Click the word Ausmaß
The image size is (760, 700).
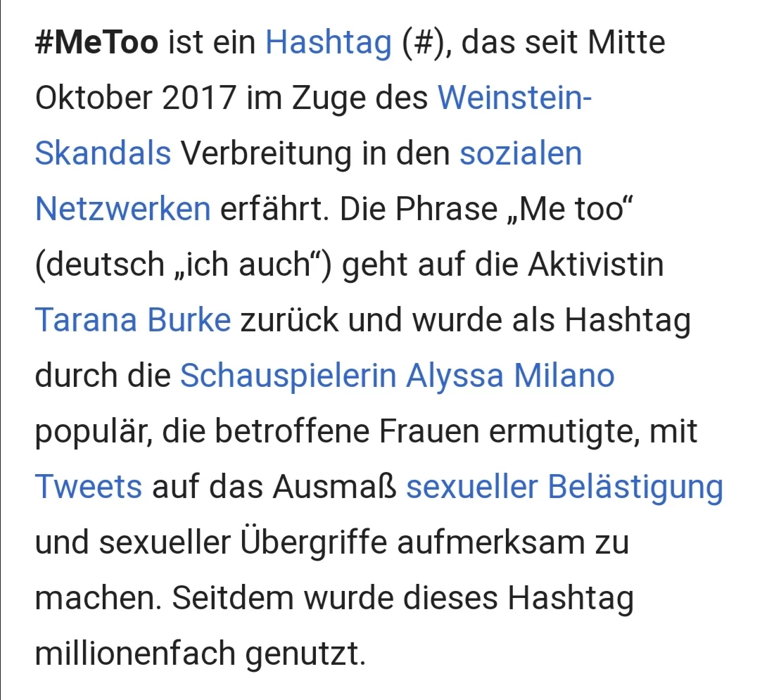[x=334, y=486]
